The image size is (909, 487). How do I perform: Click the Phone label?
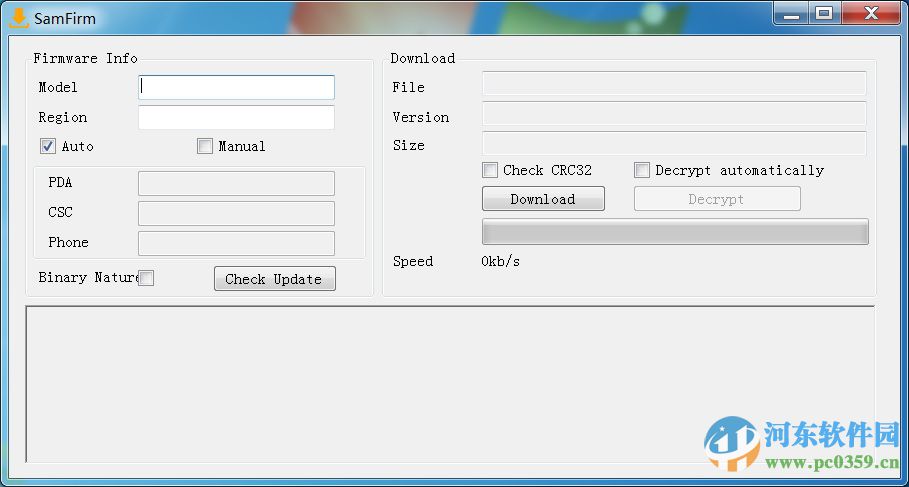coord(68,242)
